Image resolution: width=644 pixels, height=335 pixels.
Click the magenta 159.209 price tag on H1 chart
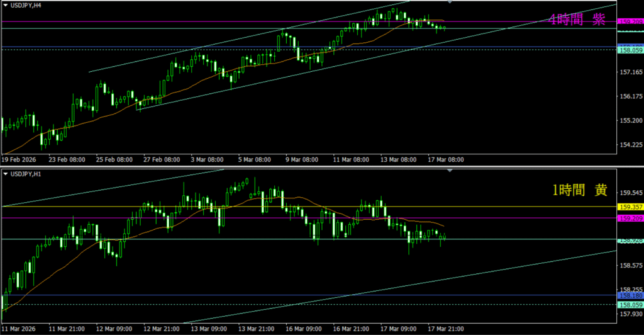[x=630, y=218]
